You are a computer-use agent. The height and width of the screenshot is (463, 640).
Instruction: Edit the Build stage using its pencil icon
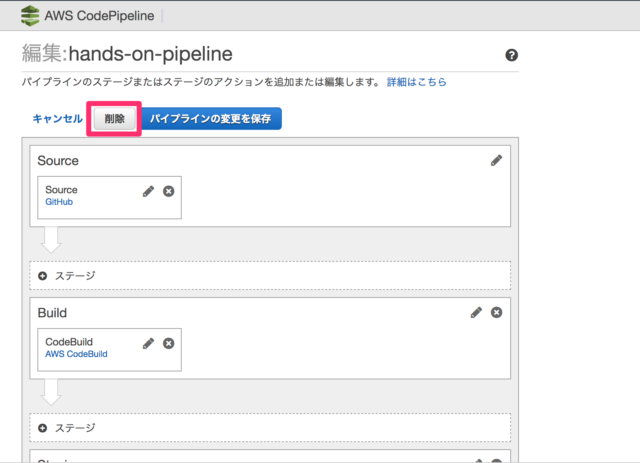(476, 312)
